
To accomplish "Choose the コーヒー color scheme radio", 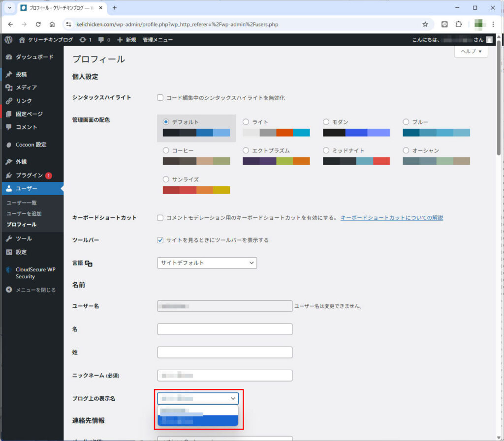I will (166, 150).
